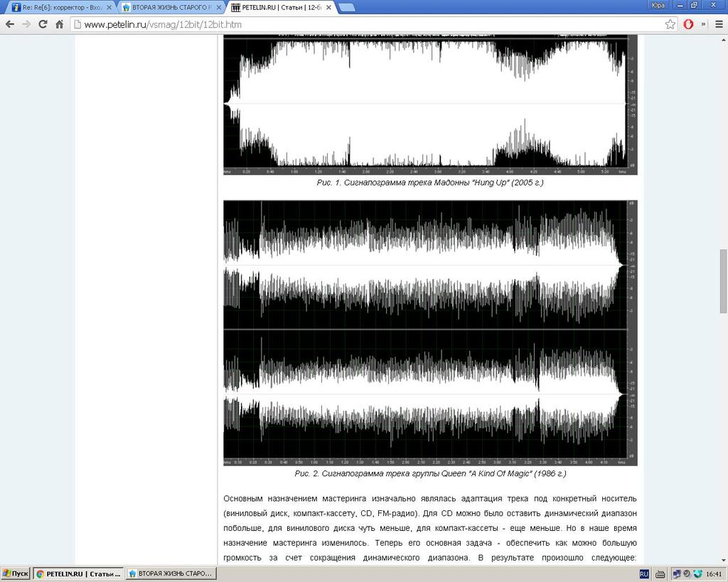Click the line starting 'побольше, для винилового диска'

[x=430, y=528]
